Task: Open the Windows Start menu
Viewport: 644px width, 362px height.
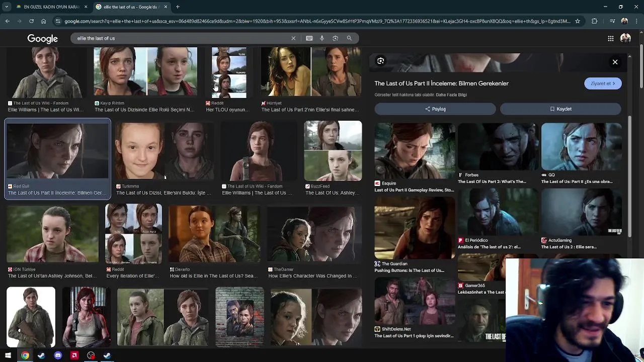Action: pyautogui.click(x=8, y=355)
